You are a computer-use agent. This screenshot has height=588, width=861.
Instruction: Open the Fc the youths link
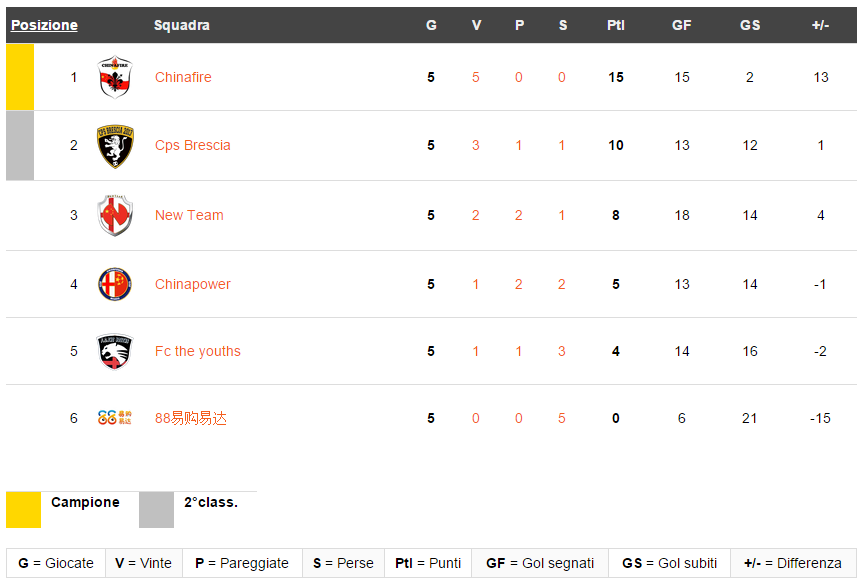197,351
